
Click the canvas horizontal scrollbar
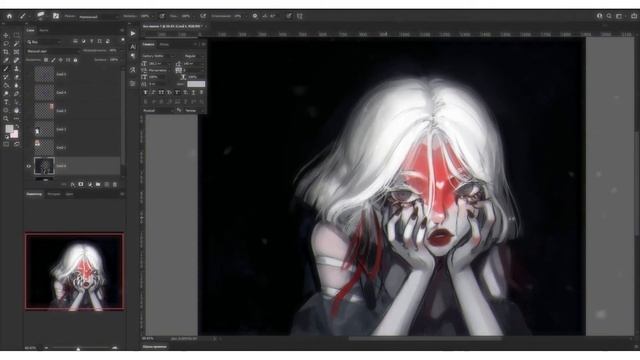[x=424, y=338]
